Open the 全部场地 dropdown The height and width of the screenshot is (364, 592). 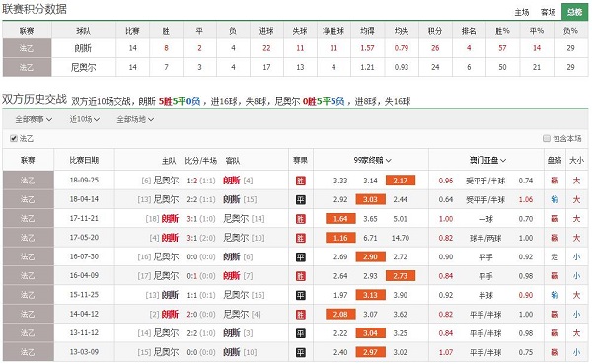point(135,119)
